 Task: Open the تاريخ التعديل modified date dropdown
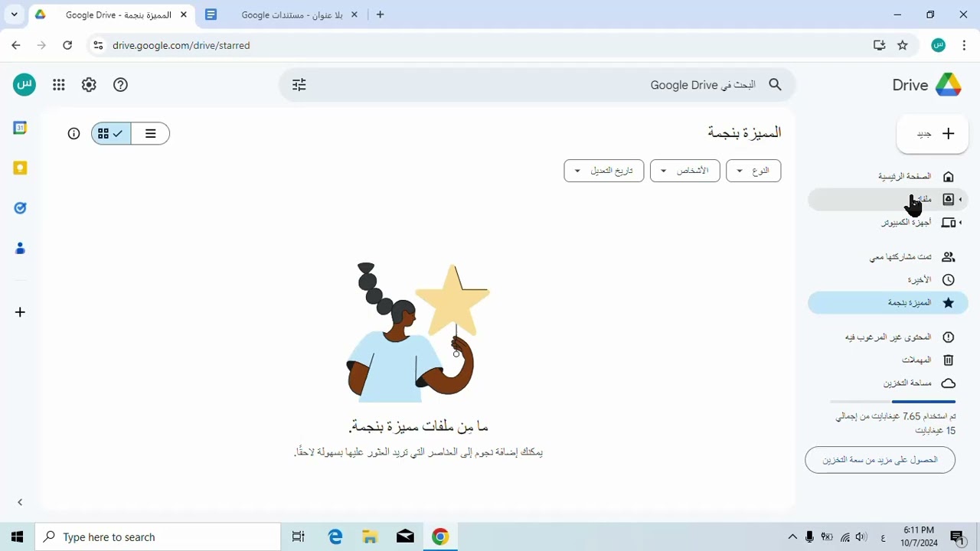604,171
